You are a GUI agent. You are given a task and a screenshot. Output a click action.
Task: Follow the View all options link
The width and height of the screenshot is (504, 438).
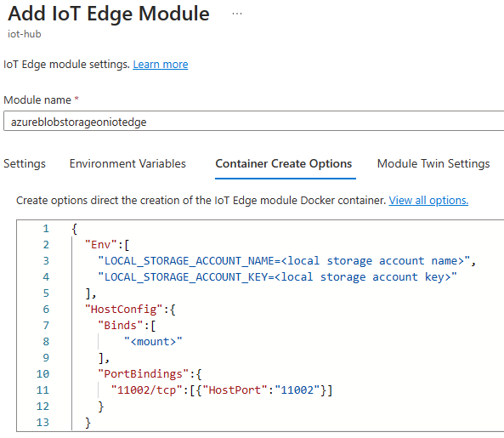[428, 201]
